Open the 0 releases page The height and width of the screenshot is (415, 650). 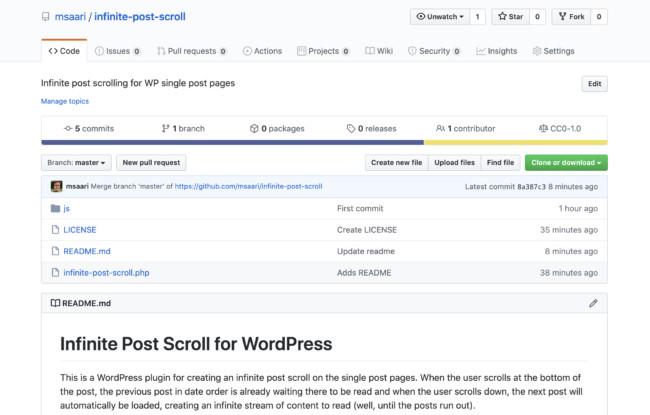pos(371,129)
